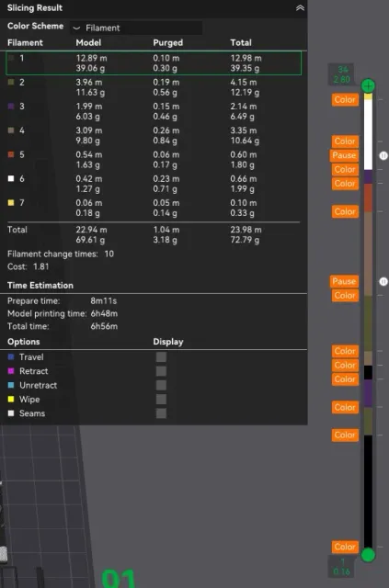The height and width of the screenshot is (588, 389).
Task: Click the upper pause icon right of the slider
Action: [383, 155]
